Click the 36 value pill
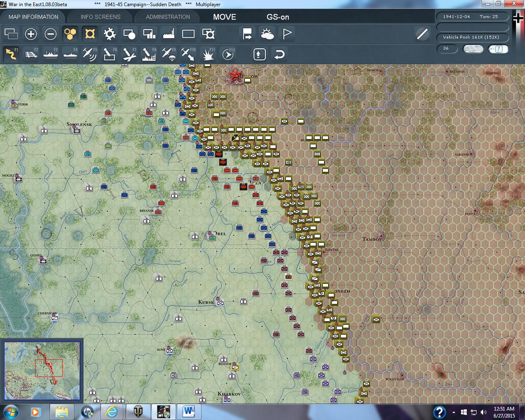Image resolution: width=525 pixels, height=420 pixels. point(447,48)
